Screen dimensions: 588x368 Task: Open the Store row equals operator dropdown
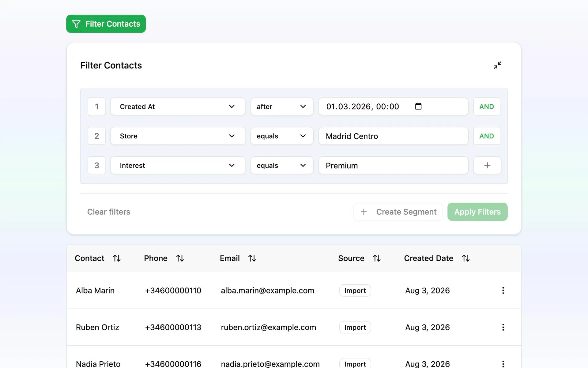click(282, 136)
